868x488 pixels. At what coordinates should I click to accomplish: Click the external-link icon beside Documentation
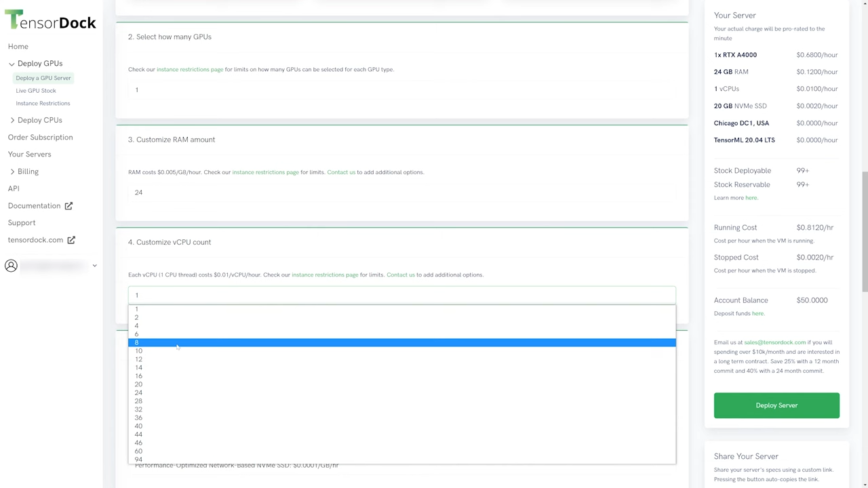click(x=68, y=205)
